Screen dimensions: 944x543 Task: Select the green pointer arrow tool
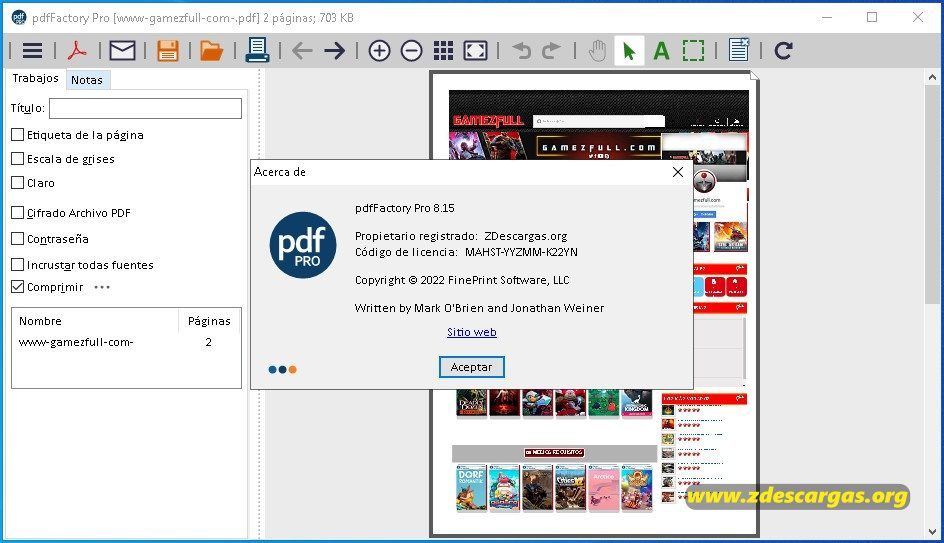(x=629, y=51)
